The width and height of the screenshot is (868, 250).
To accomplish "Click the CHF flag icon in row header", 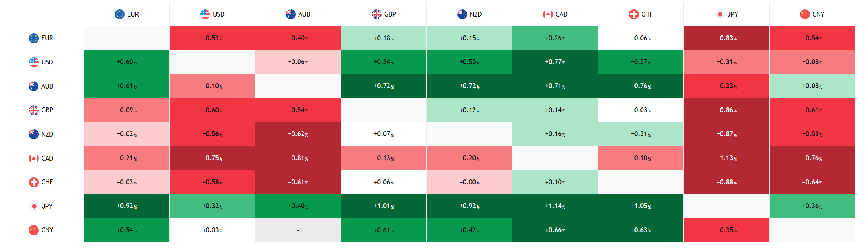I will pos(34,182).
